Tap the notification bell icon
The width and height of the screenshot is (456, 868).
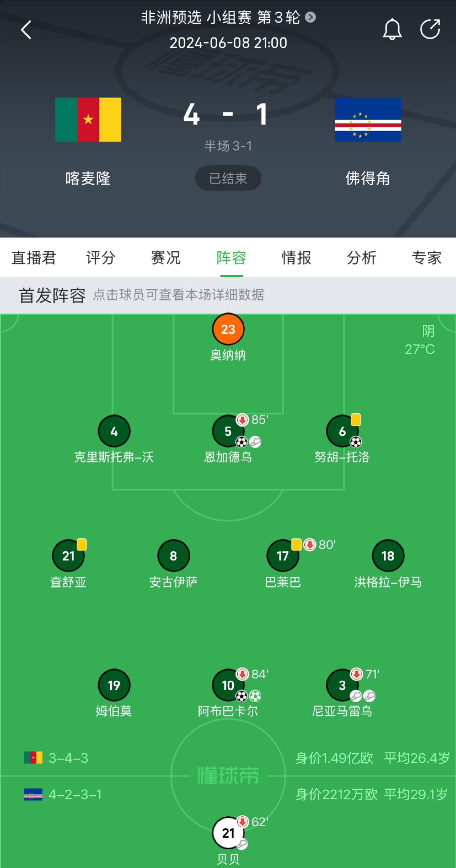[x=392, y=30]
